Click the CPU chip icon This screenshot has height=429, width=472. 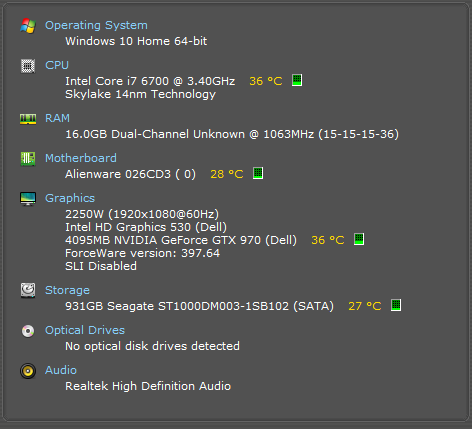28,66
